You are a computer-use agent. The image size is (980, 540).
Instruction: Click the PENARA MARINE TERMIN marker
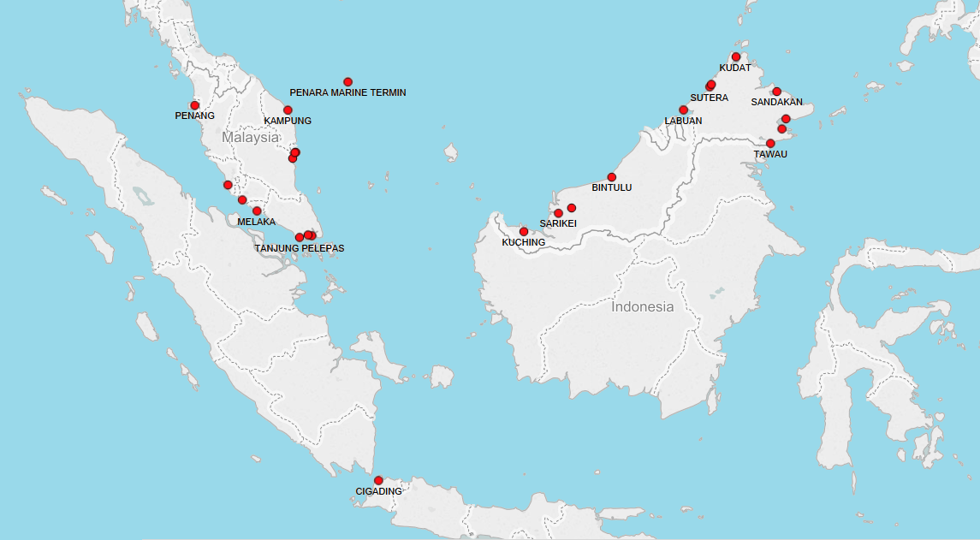click(x=348, y=81)
